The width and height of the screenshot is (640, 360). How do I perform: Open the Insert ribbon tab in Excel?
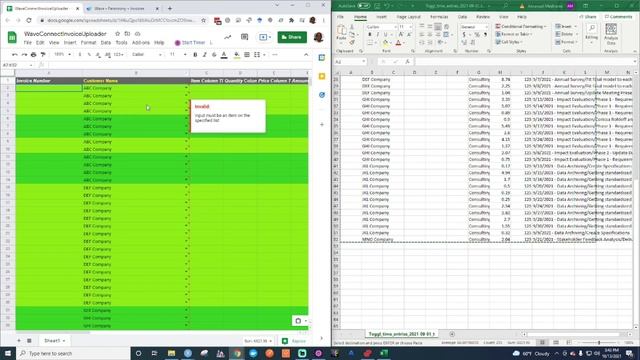point(381,17)
